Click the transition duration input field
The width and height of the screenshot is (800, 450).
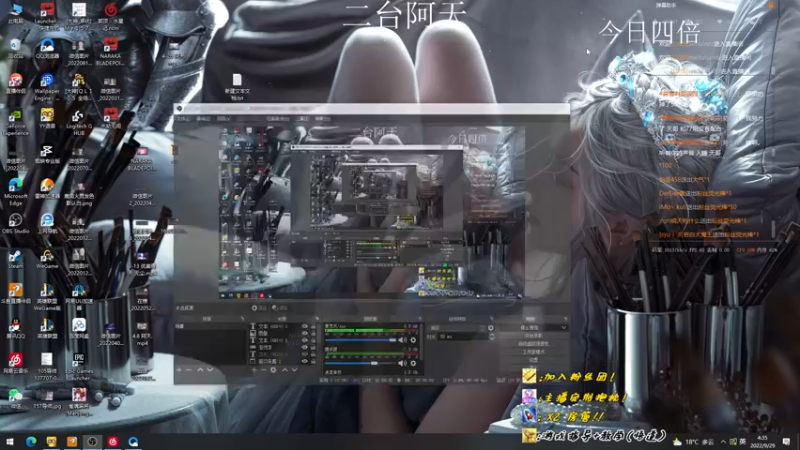(462, 337)
